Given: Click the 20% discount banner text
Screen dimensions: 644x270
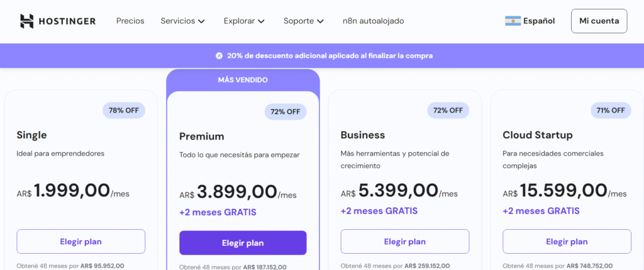Looking at the screenshot, I should click(x=330, y=55).
